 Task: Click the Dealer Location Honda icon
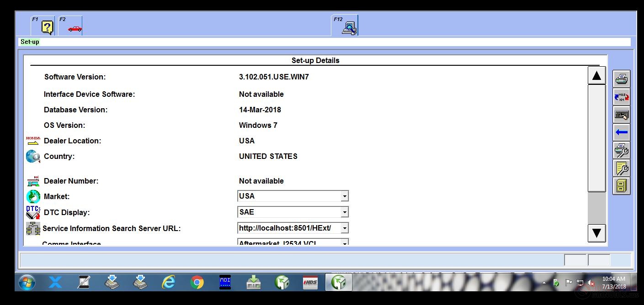pyautogui.click(x=32, y=141)
